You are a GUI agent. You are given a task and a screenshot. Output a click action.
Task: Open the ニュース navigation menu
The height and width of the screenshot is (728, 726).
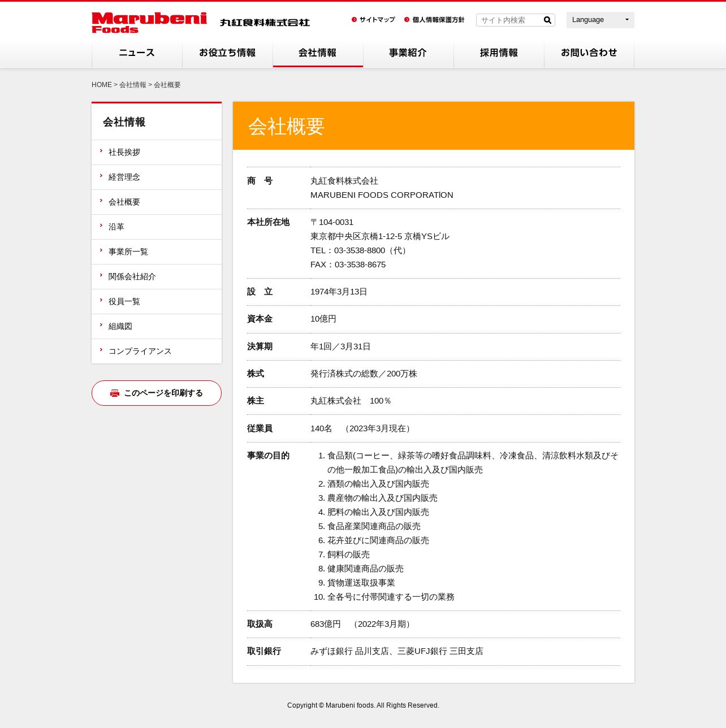137,53
